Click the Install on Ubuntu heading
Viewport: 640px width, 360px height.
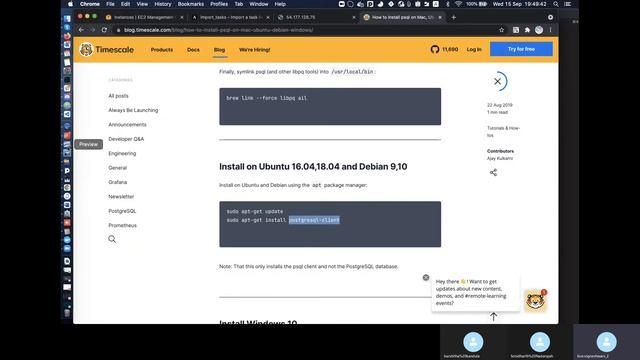point(313,167)
